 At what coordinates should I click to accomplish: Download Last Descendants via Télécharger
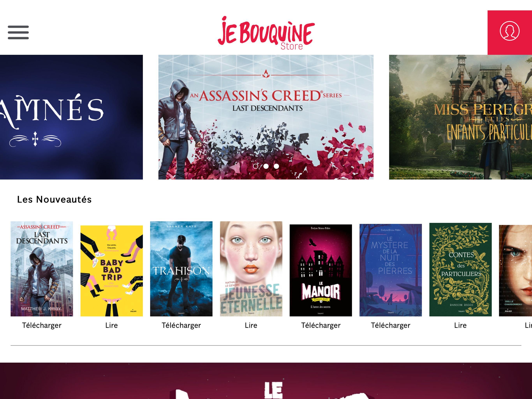pyautogui.click(x=42, y=325)
